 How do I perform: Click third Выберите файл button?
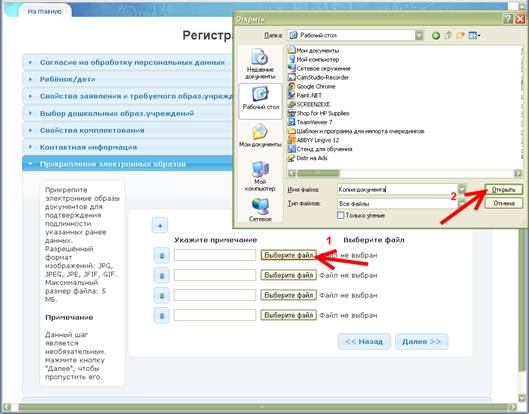click(288, 295)
